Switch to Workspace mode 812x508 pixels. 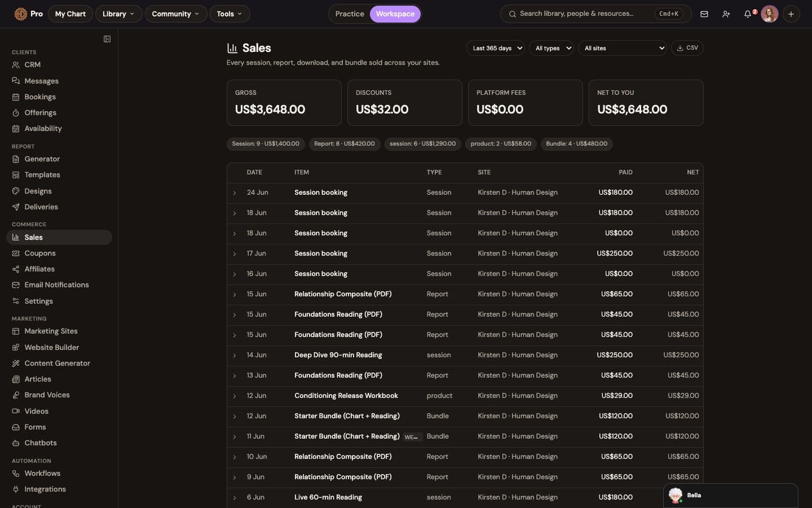[x=395, y=14]
